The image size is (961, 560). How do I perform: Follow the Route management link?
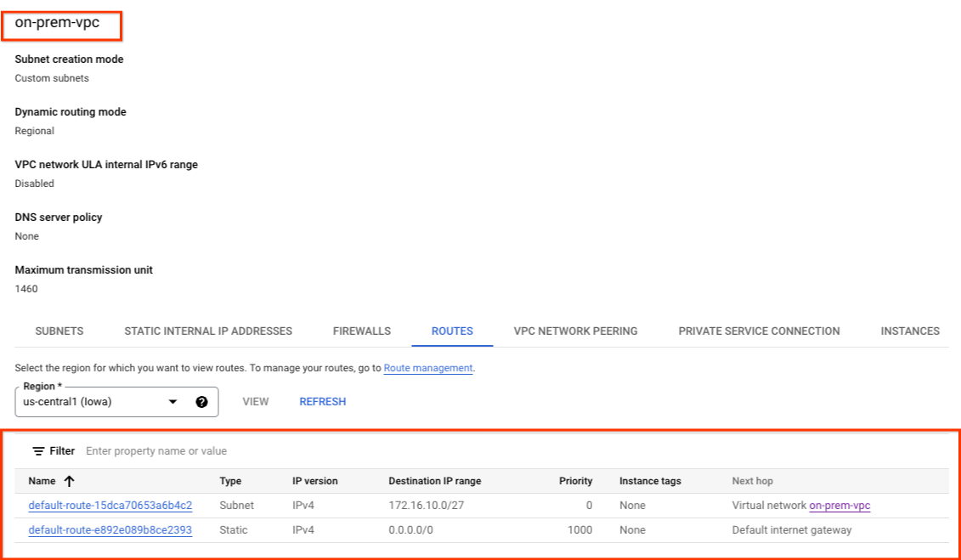tap(427, 369)
